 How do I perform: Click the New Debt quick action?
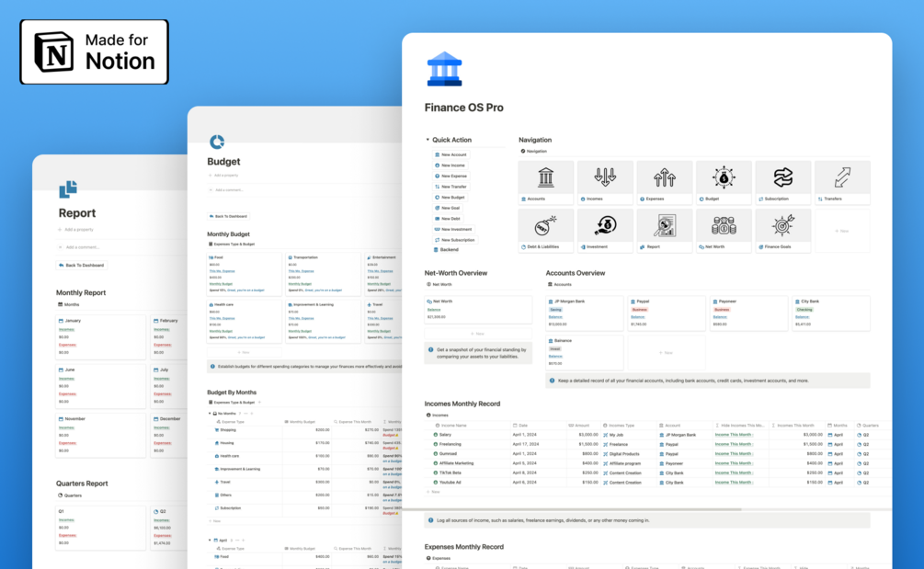click(x=447, y=219)
